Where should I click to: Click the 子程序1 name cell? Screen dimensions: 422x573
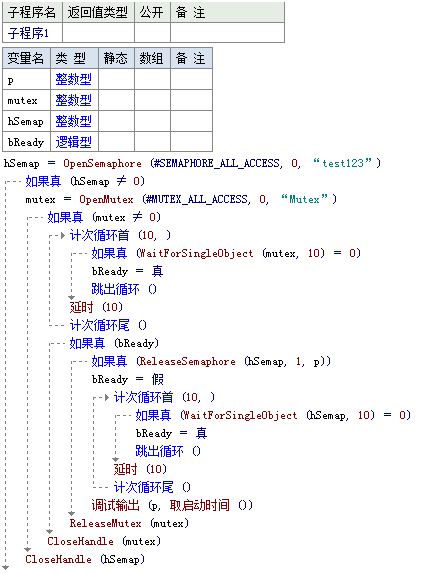click(33, 33)
